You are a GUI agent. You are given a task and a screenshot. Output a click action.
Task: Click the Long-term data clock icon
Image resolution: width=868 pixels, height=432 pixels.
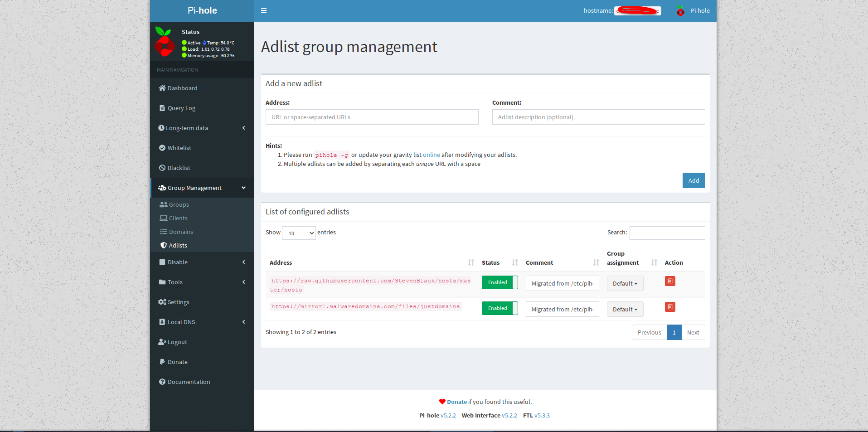pyautogui.click(x=161, y=128)
